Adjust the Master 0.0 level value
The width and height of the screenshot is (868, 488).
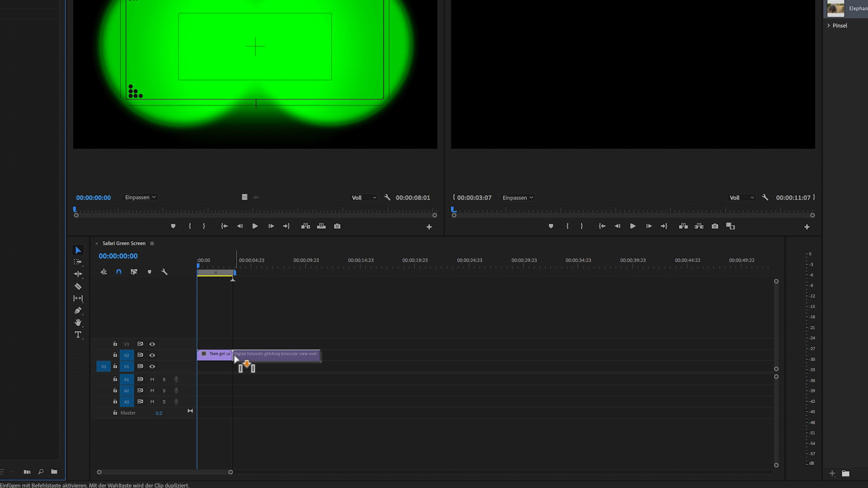pyautogui.click(x=159, y=413)
